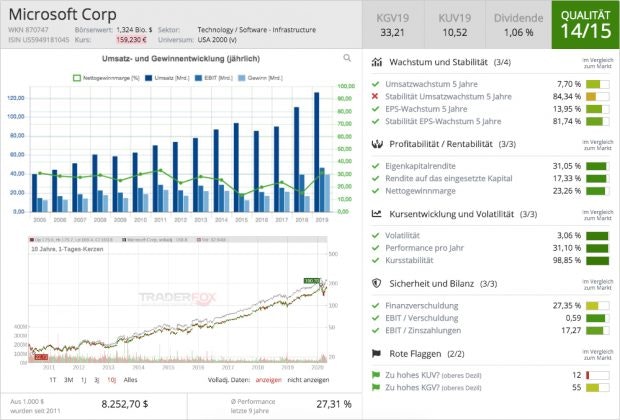The height and width of the screenshot is (420, 620).
Task: Click the Dividende 1,06 % box
Action: pos(516,24)
